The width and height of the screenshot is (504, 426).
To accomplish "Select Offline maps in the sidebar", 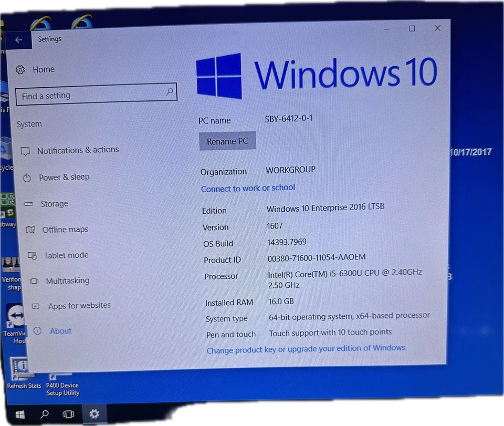I will coord(65,230).
